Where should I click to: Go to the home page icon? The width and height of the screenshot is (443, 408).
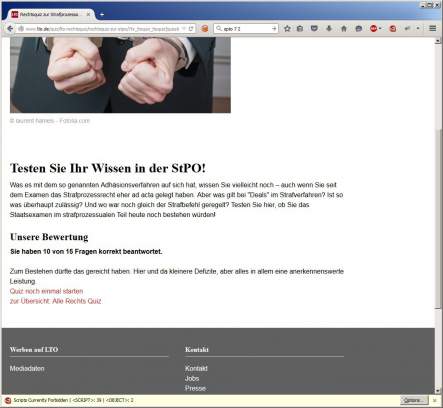point(344,29)
